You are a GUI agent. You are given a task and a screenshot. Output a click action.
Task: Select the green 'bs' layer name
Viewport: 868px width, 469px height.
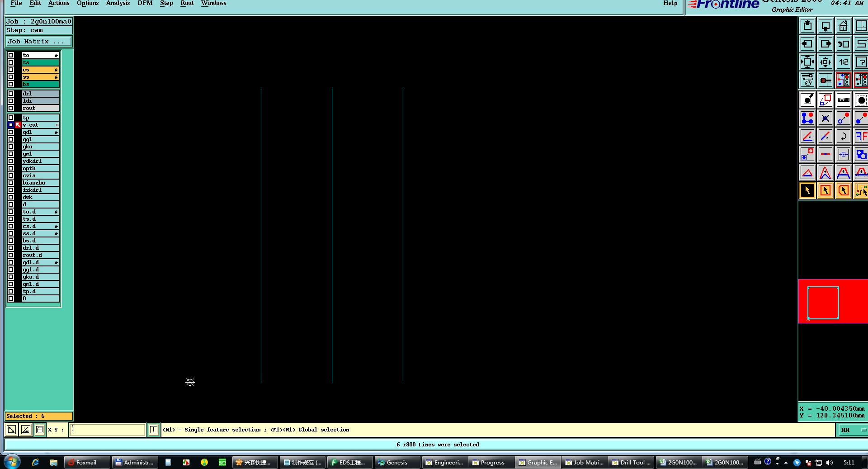point(40,84)
